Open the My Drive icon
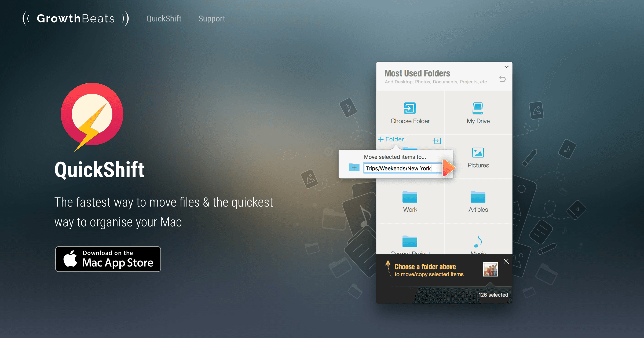The image size is (644, 338). 478,108
